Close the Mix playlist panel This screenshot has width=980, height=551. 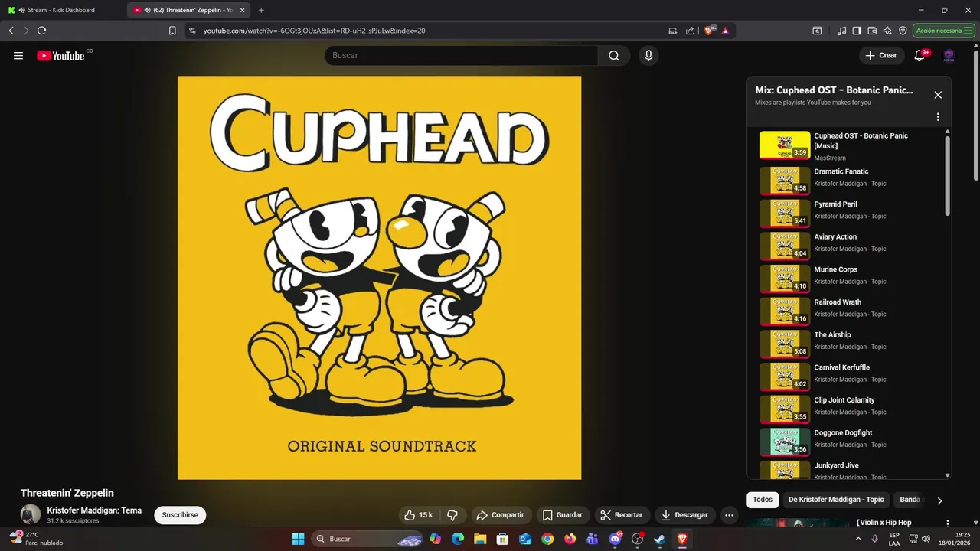point(938,95)
